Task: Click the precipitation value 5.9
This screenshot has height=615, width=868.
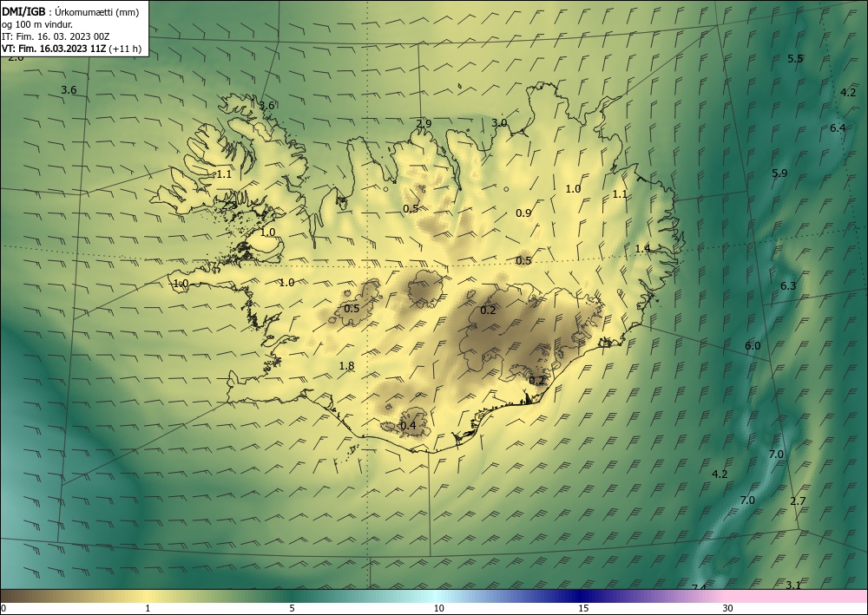Action: tap(779, 173)
